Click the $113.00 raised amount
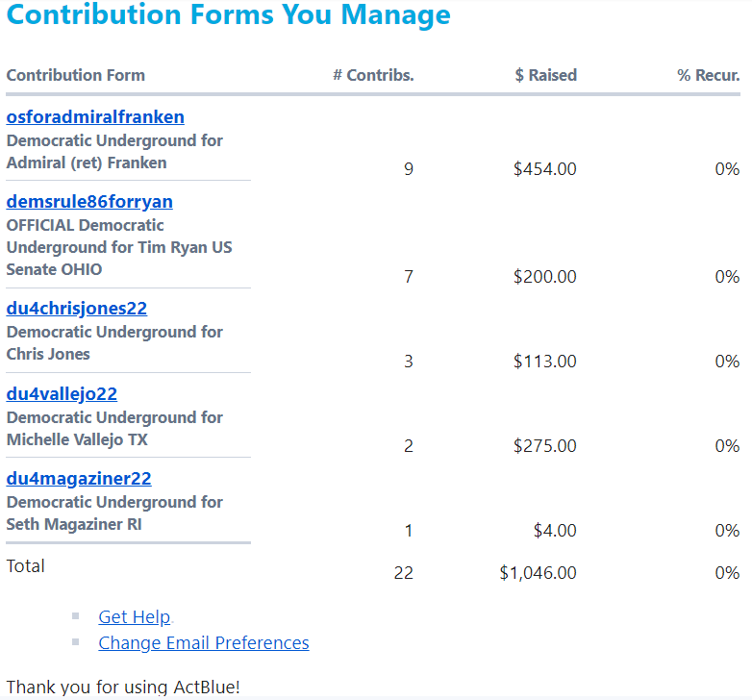The image size is (752, 700). point(545,362)
